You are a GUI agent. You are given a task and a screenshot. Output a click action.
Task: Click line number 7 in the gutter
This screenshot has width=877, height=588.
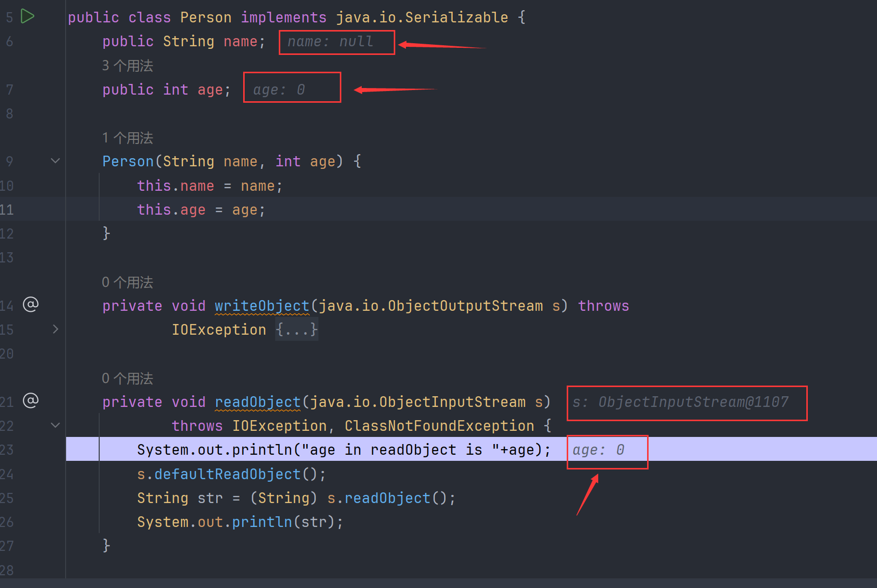point(10,90)
